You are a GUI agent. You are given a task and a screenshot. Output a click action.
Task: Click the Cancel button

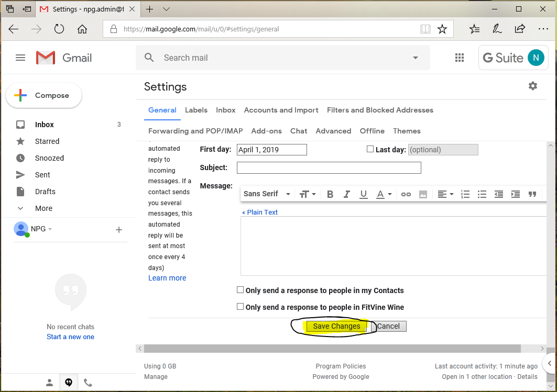tap(388, 327)
